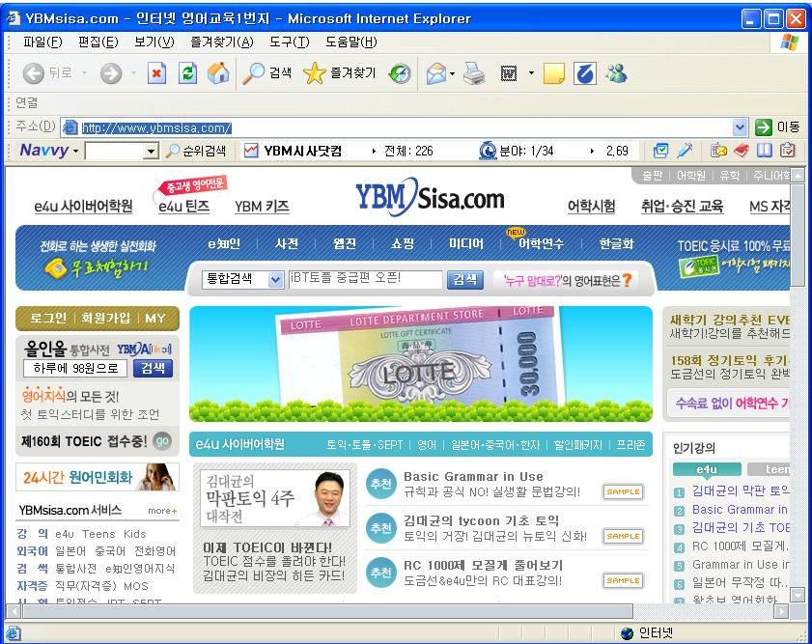The image size is (812, 644).
Task: Expand the address bar URL dropdown
Action: pos(740,127)
